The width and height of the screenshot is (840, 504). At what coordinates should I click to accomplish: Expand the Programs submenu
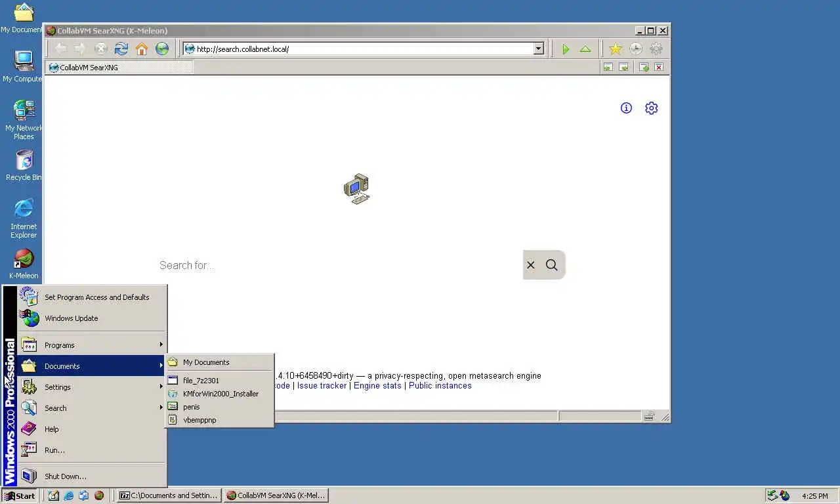click(x=92, y=345)
